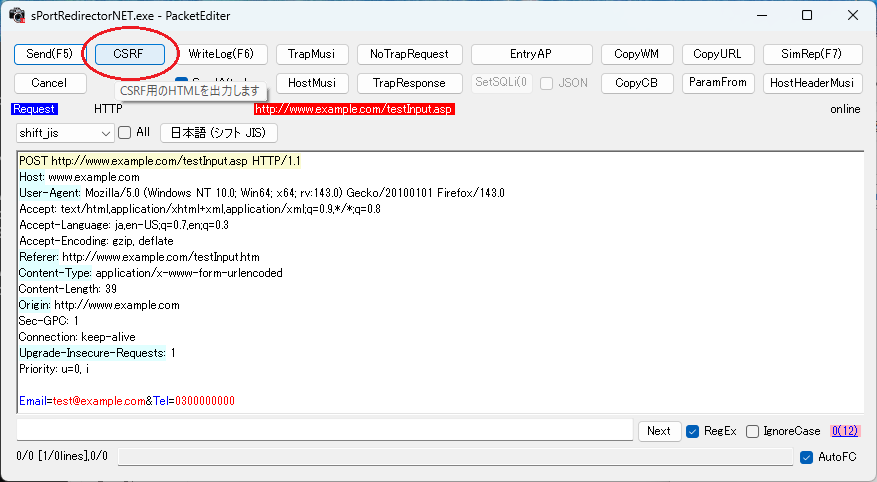877x482 pixels.
Task: Click the online status text
Action: point(845,109)
